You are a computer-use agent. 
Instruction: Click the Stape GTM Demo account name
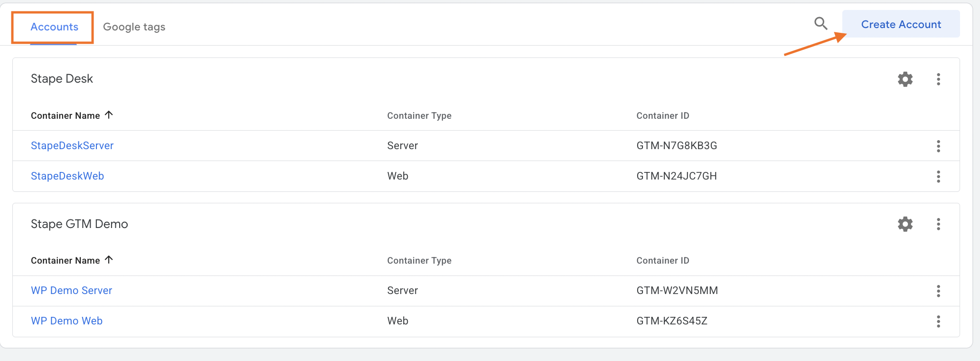pyautogui.click(x=79, y=224)
